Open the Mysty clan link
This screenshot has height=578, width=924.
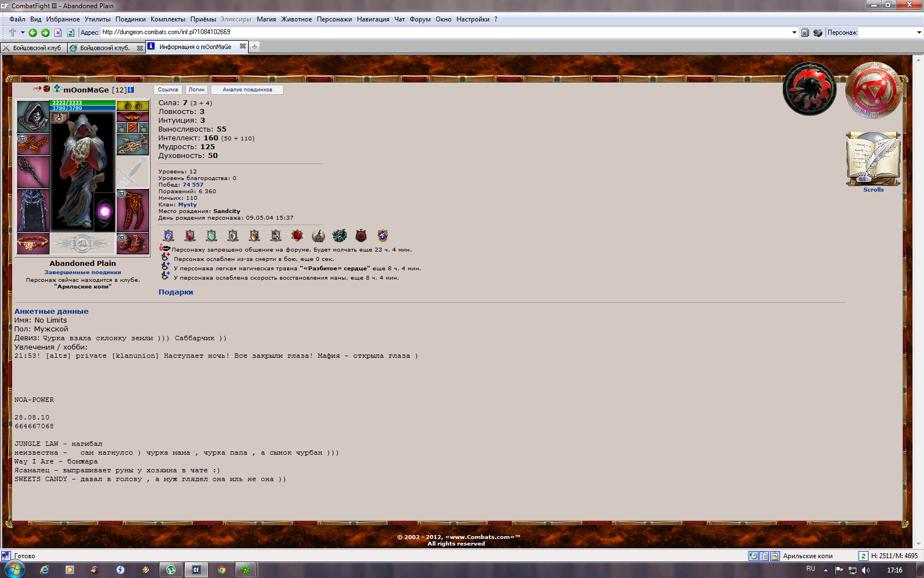click(x=188, y=205)
